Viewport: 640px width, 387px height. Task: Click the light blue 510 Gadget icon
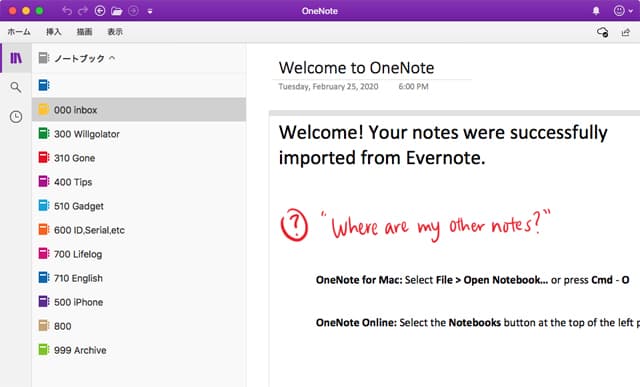click(44, 205)
